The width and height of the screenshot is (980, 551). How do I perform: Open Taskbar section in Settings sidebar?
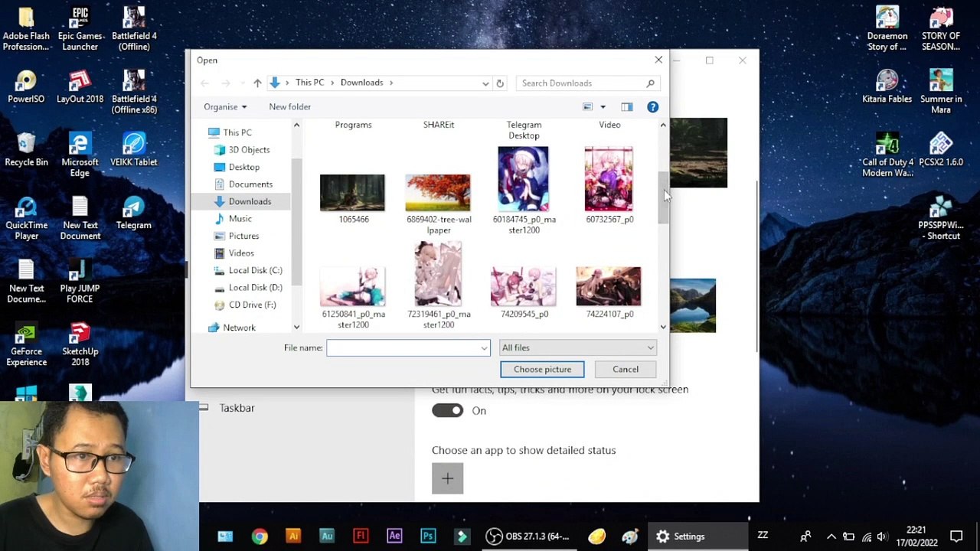(237, 408)
